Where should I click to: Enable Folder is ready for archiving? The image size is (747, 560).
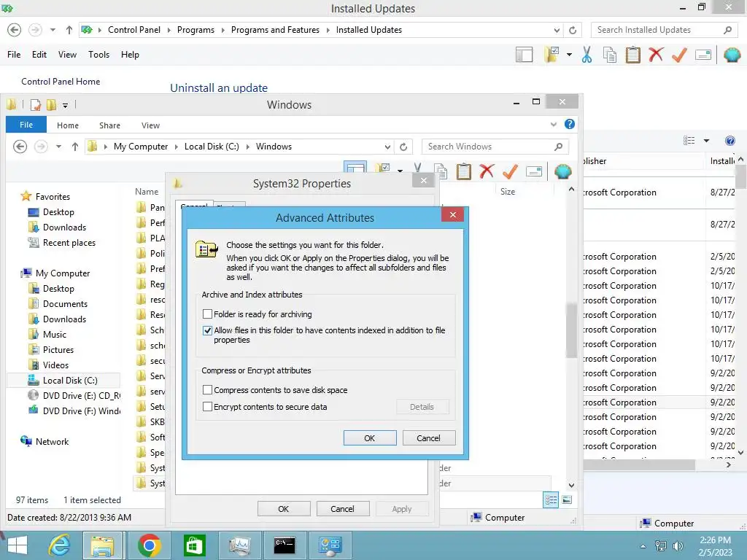pos(207,314)
